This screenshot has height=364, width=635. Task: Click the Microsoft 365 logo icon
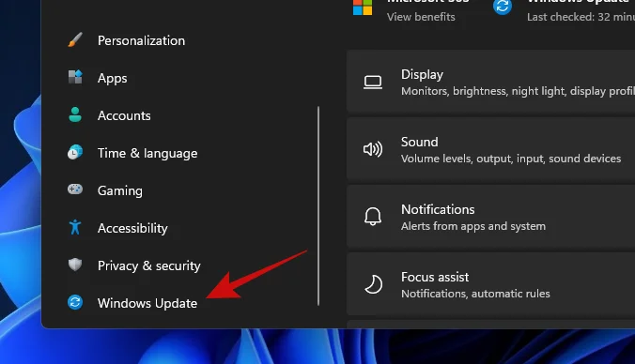(x=363, y=8)
